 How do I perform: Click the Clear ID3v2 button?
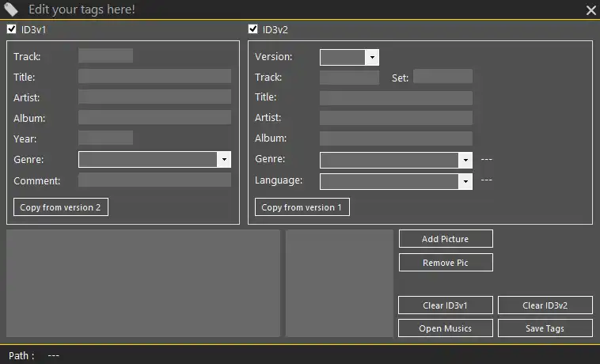(x=545, y=305)
